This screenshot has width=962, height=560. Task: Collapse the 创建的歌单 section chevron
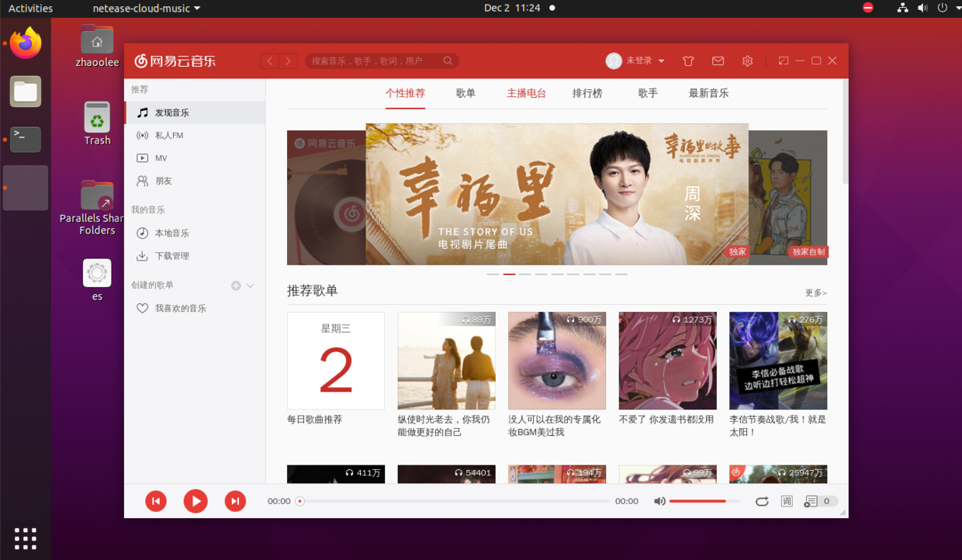[250, 285]
